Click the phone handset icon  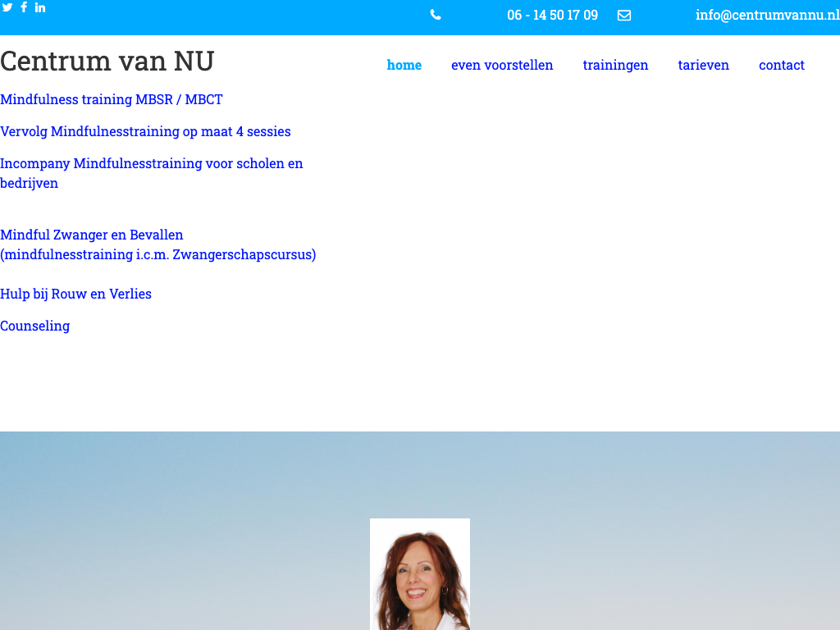coord(436,15)
